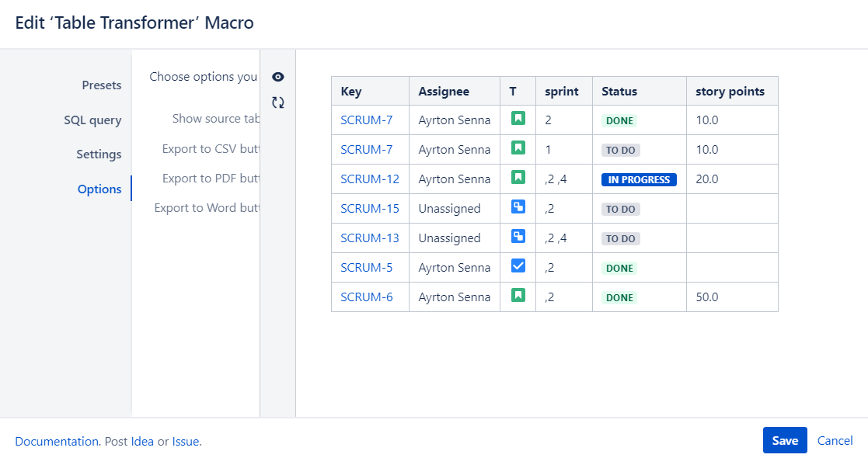Click subtask icon in SCRUM-13 row
The image size is (868, 458).
tap(518, 237)
